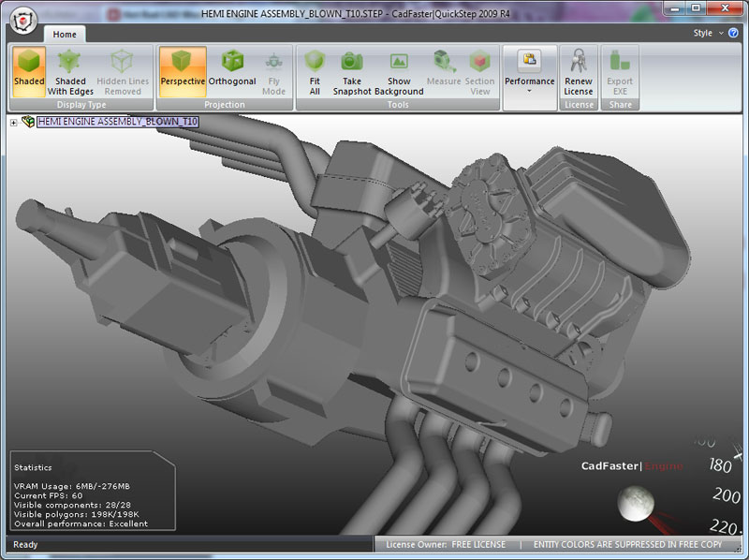This screenshot has height=560, width=749.
Task: Click the Hidden Lines Removed button
Action: [123, 71]
